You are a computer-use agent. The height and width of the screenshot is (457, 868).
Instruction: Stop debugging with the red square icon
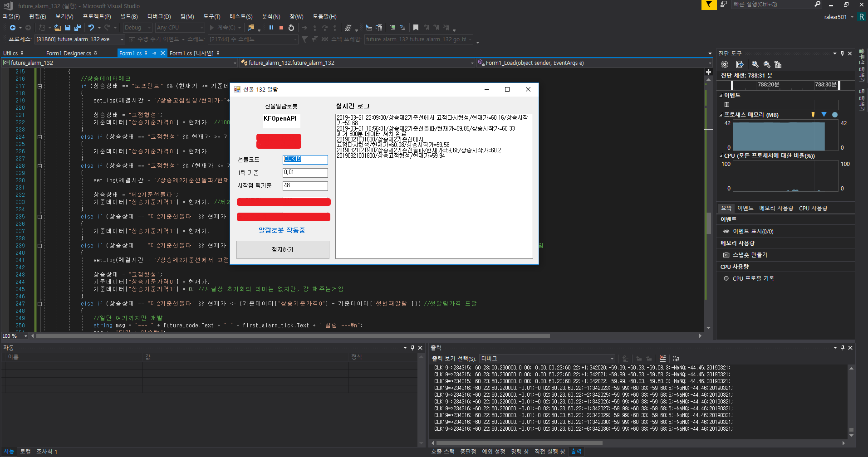(281, 28)
